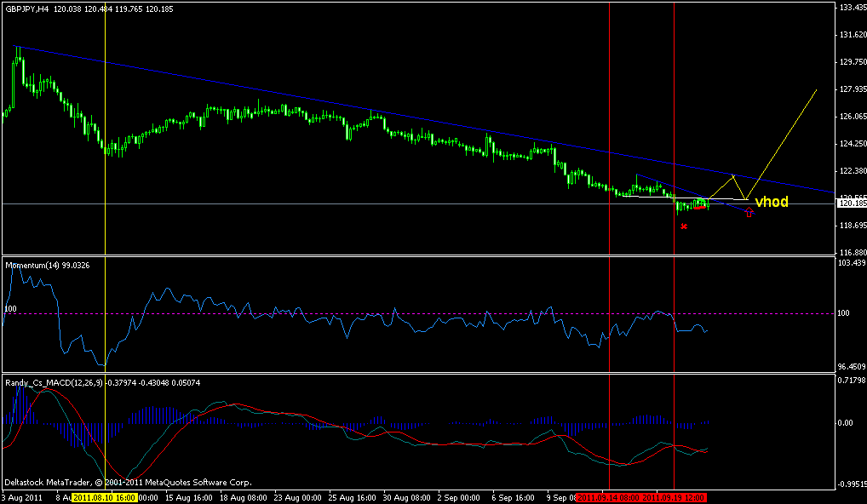Click the red-highlighted date 2011.09.19 12:00
This screenshot has height=504, width=867.
coord(674,498)
